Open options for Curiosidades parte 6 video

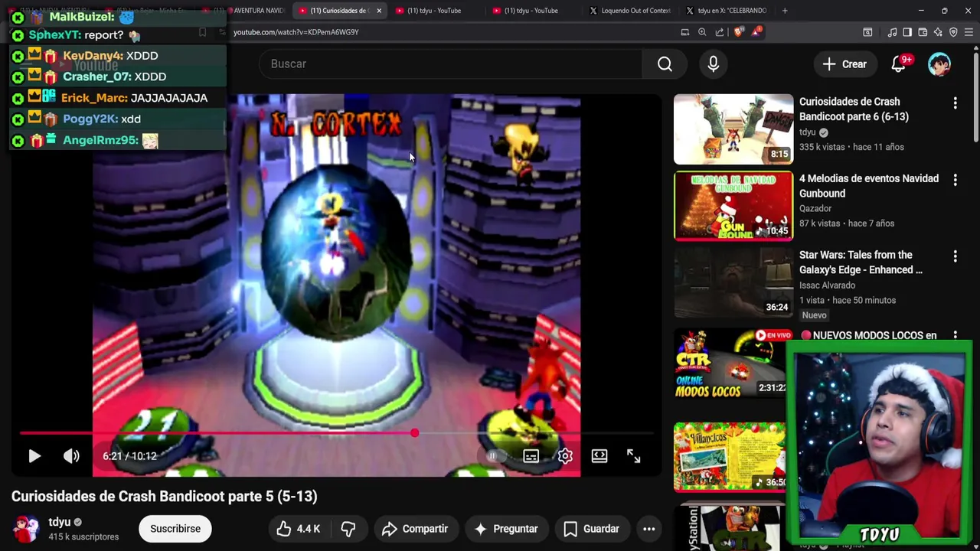click(955, 103)
